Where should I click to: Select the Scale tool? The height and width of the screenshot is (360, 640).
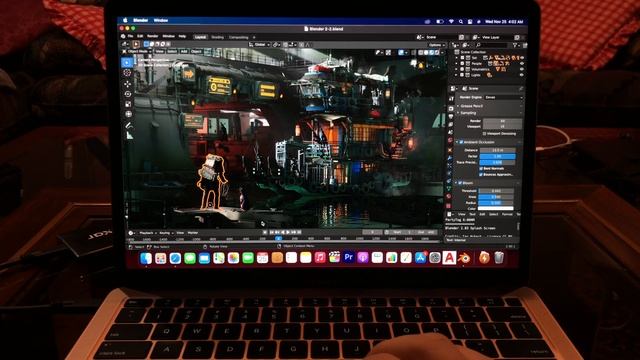(128, 104)
